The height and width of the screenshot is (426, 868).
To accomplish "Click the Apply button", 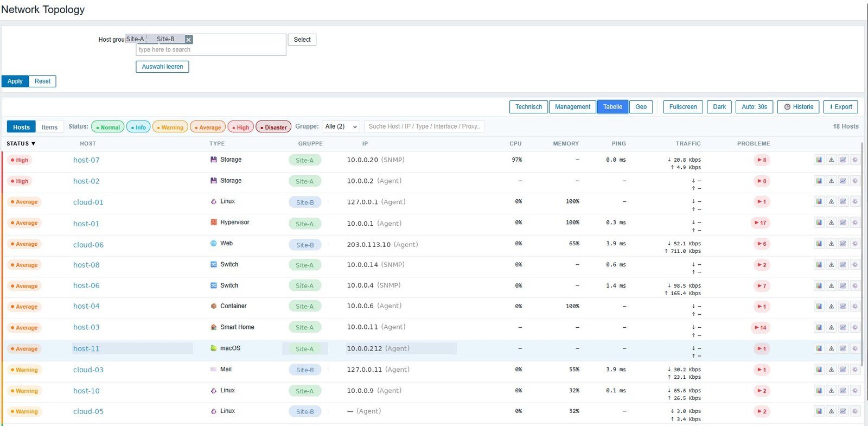I will pos(15,81).
